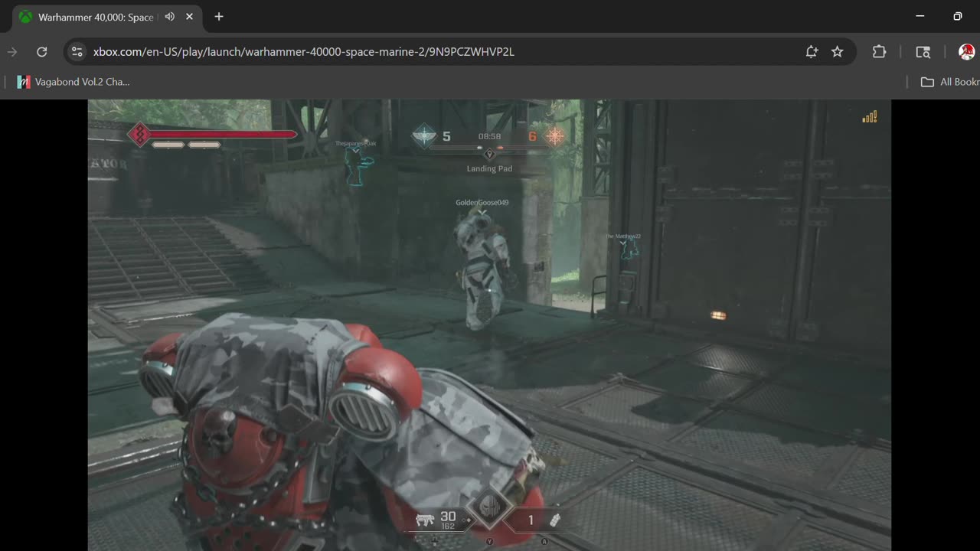Click the Space Marine team winged emblem

(423, 136)
